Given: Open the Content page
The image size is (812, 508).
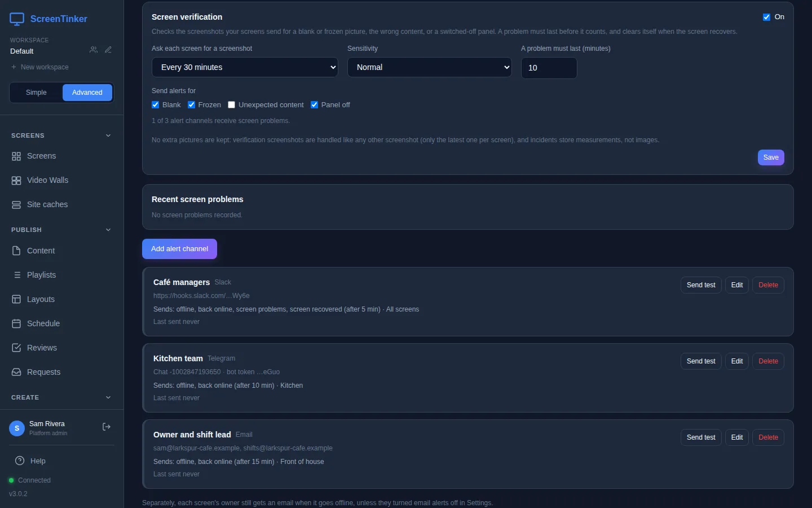Looking at the screenshot, I should [61, 251].
